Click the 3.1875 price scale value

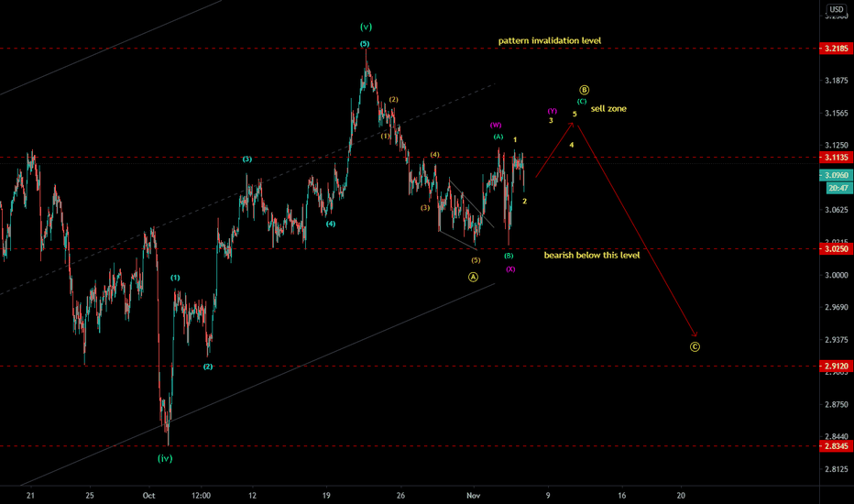pyautogui.click(x=837, y=81)
